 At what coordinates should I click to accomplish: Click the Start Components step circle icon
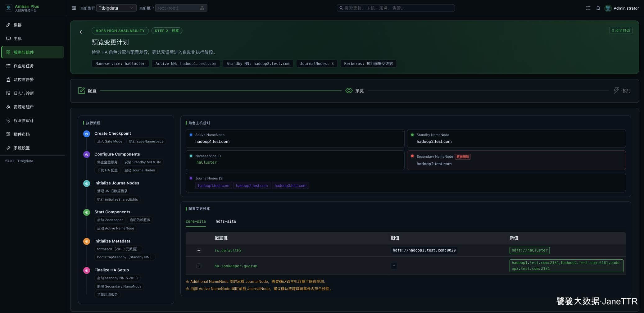click(x=87, y=212)
